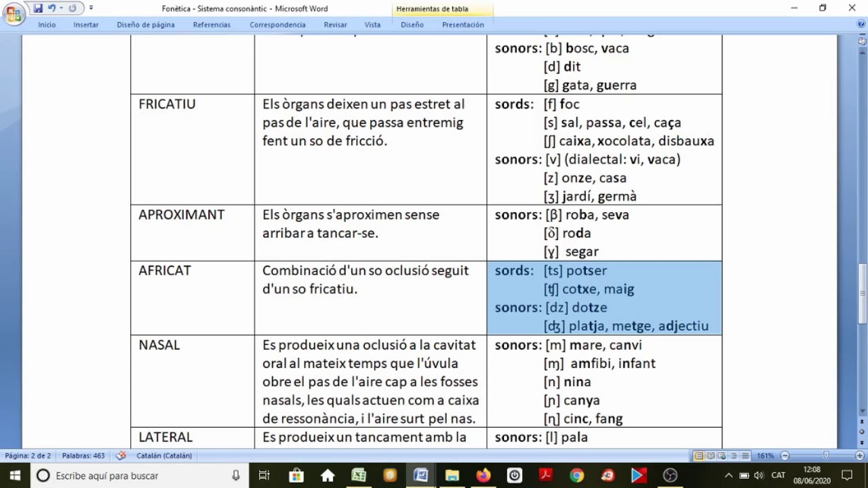Change language Catalán (Catalán)

tap(164, 455)
